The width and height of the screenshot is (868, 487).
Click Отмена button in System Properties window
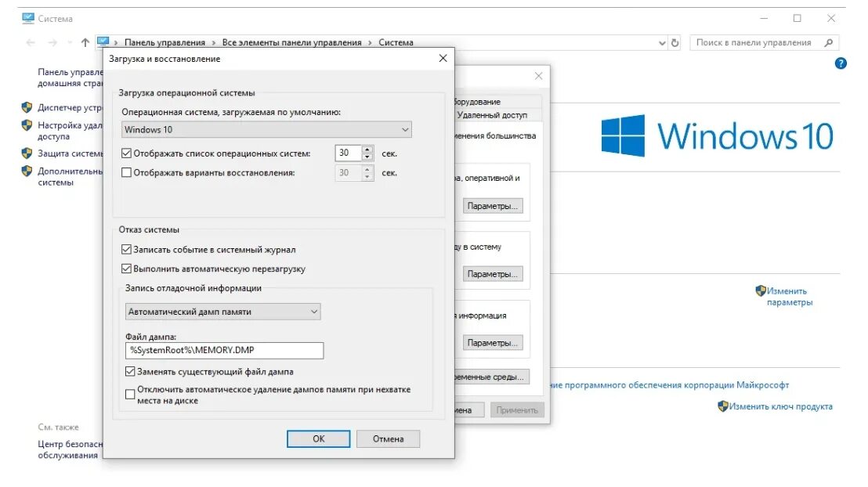(469, 410)
